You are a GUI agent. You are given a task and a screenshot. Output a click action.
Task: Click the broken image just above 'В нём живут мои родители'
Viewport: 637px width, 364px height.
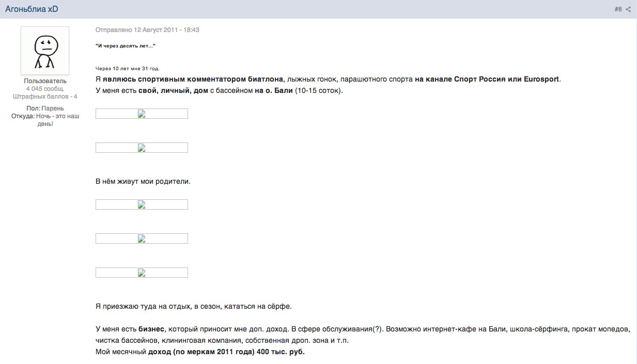pos(142,148)
